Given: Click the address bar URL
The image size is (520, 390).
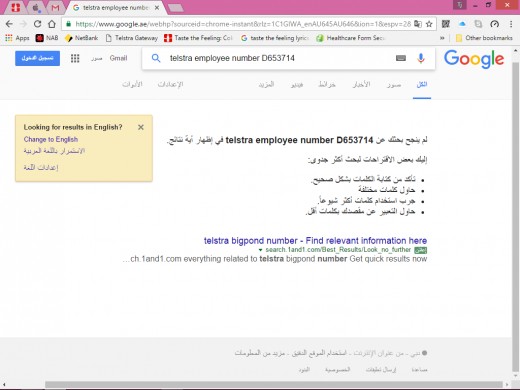Looking at the screenshot, I should click(243, 24).
